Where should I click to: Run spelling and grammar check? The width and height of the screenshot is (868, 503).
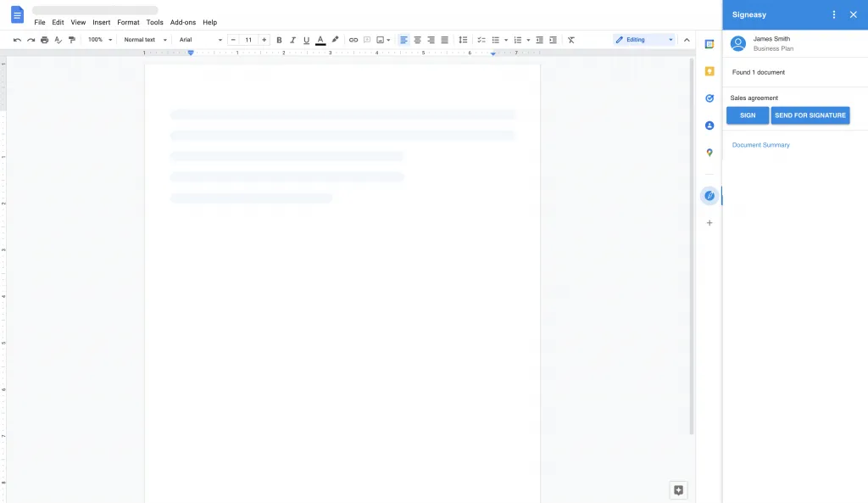coord(58,40)
